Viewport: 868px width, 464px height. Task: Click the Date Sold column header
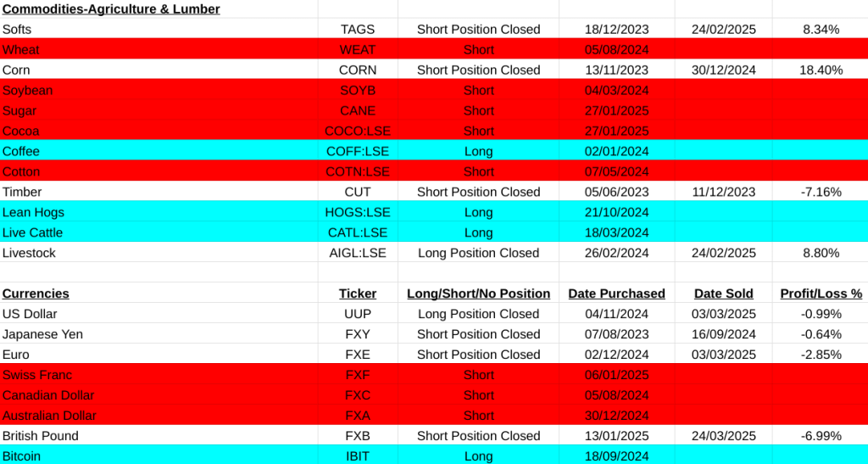click(723, 293)
